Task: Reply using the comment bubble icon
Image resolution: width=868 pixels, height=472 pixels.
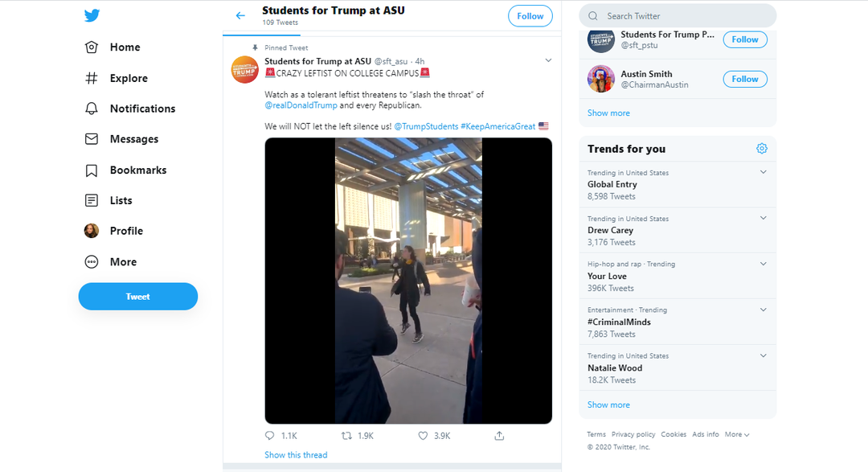Action: coord(269,436)
